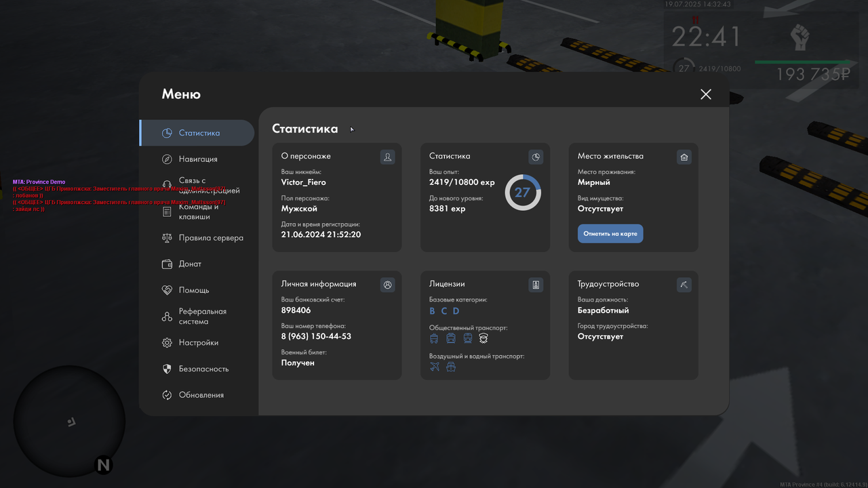Click the registration date 21.06.2024 21:52:20
Viewport: 868px width, 488px height.
321,235
